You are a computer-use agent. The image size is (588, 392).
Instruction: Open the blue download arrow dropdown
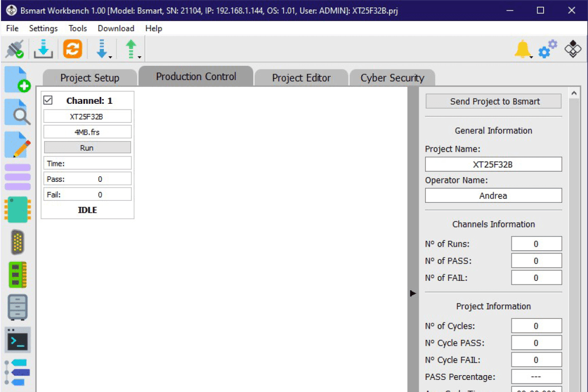tap(110, 57)
